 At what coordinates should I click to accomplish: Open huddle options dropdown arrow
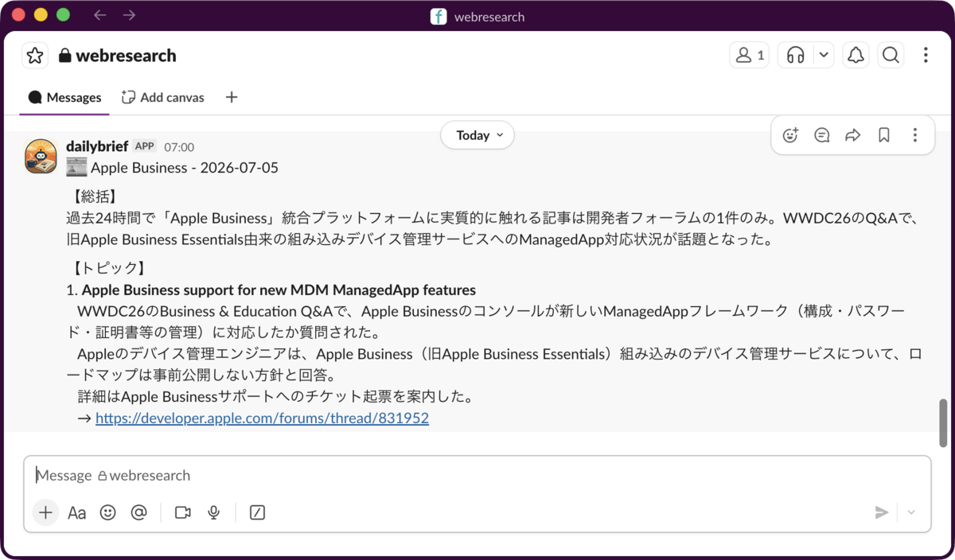[824, 55]
